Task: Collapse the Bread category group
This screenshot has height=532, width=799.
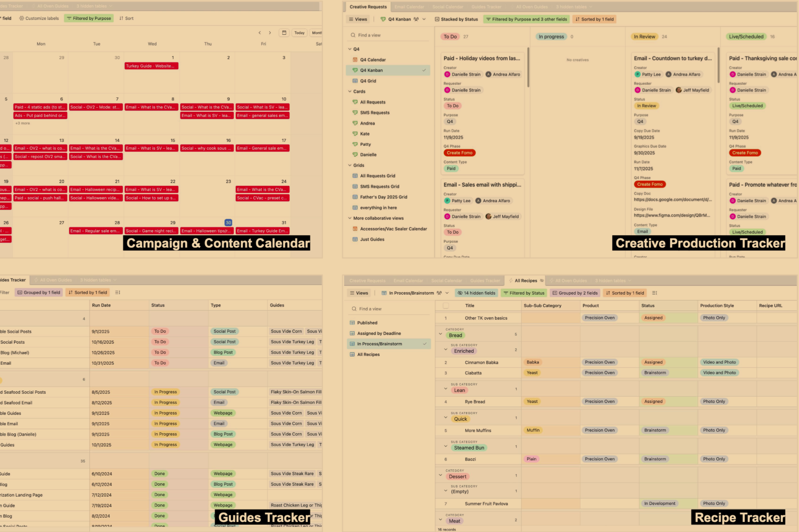Action: pyautogui.click(x=440, y=334)
